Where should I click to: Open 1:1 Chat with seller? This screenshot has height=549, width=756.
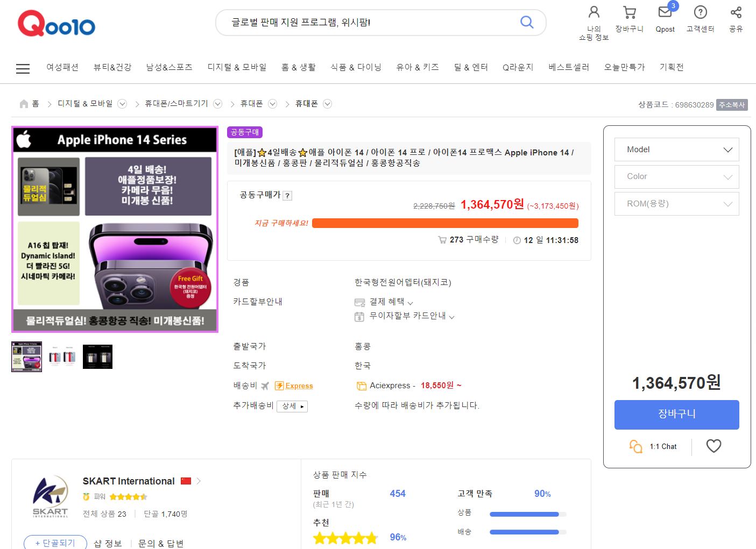coord(653,446)
